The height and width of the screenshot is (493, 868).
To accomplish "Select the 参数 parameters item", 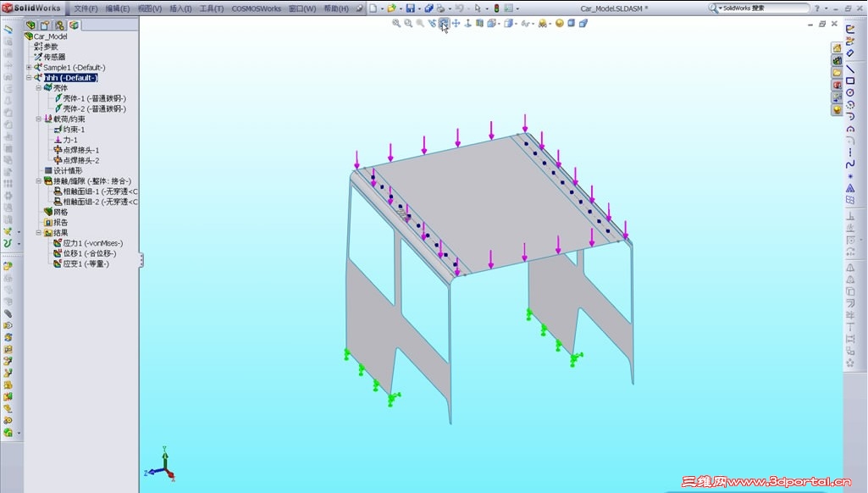I will click(x=46, y=47).
